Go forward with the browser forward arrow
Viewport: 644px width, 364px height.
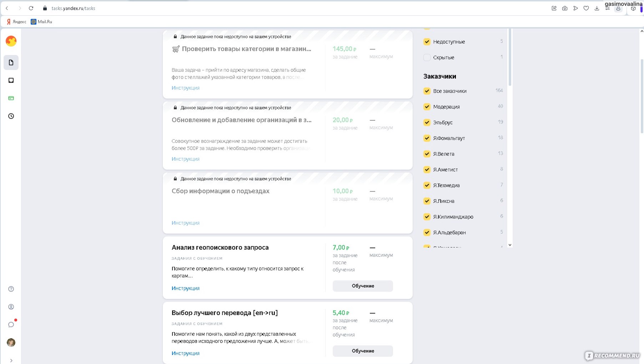pos(20,8)
